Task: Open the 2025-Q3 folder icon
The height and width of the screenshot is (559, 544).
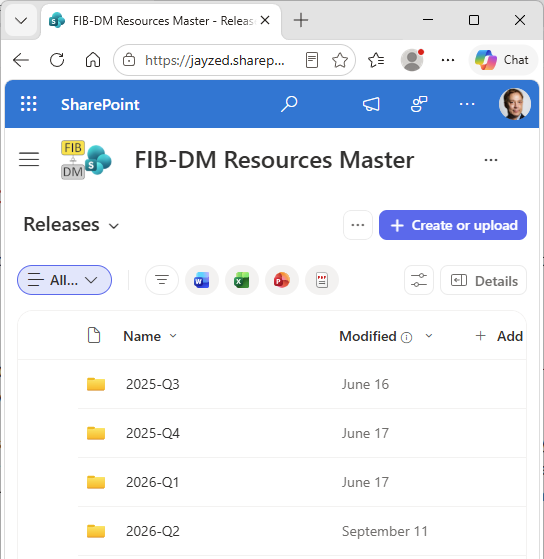Action: pos(96,384)
